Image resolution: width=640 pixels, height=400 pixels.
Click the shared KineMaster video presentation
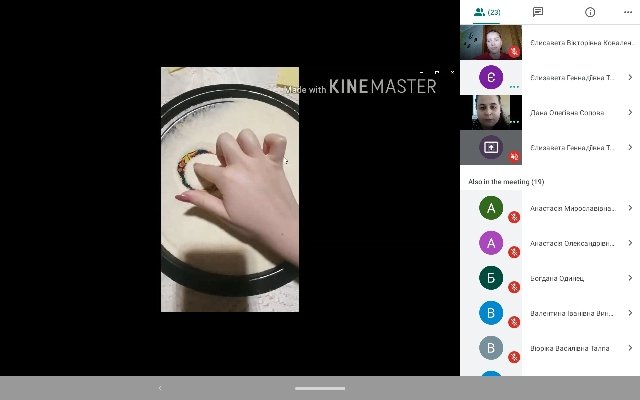(230, 189)
